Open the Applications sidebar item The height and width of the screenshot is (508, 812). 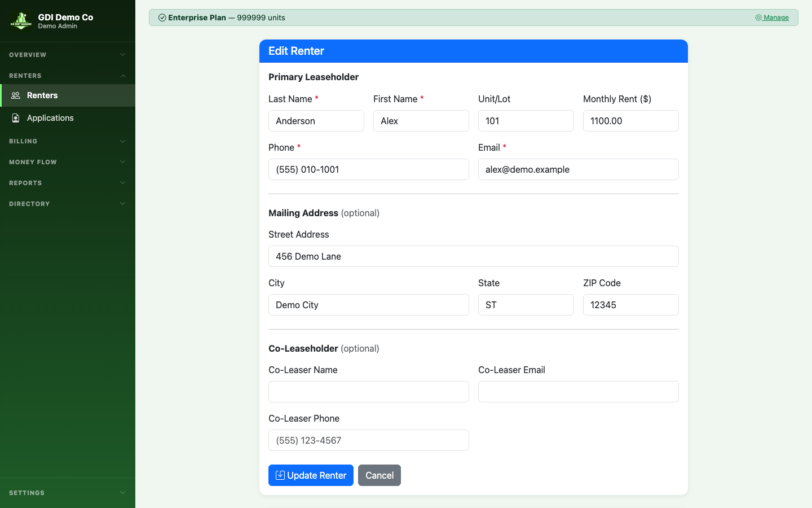(x=68, y=118)
